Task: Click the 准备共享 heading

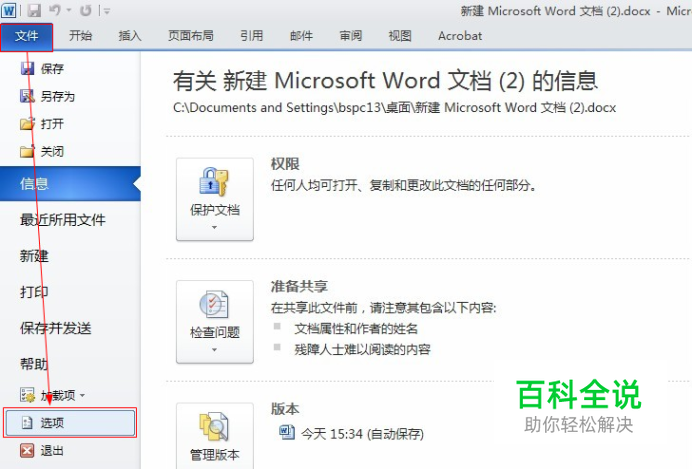Action: (x=299, y=286)
